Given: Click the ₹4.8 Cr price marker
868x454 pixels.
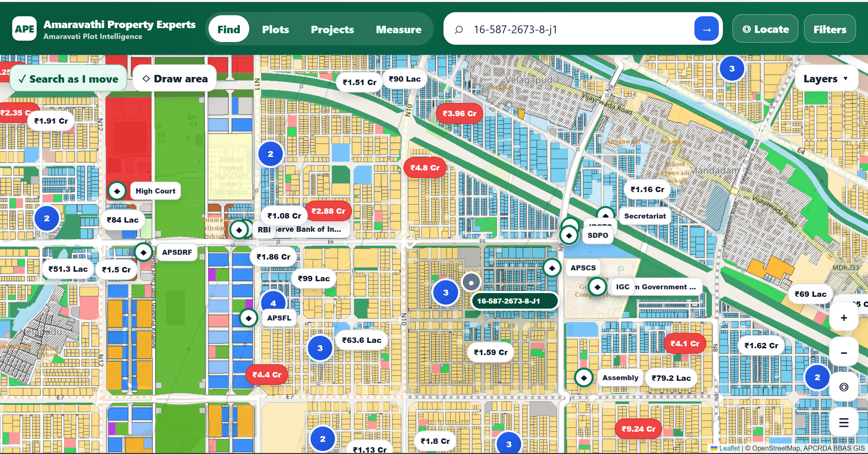Looking at the screenshot, I should coord(425,168).
